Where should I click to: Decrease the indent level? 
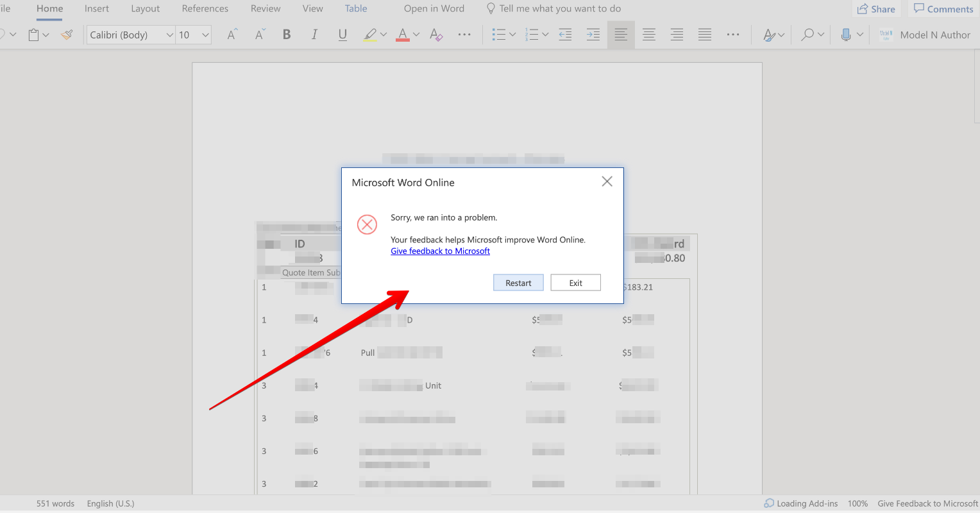click(x=565, y=35)
